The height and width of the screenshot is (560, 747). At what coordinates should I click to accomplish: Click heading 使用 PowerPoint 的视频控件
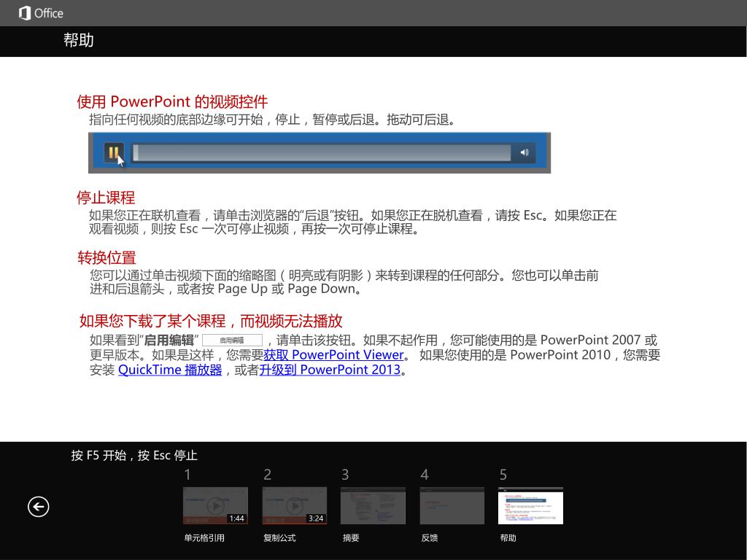click(x=172, y=101)
